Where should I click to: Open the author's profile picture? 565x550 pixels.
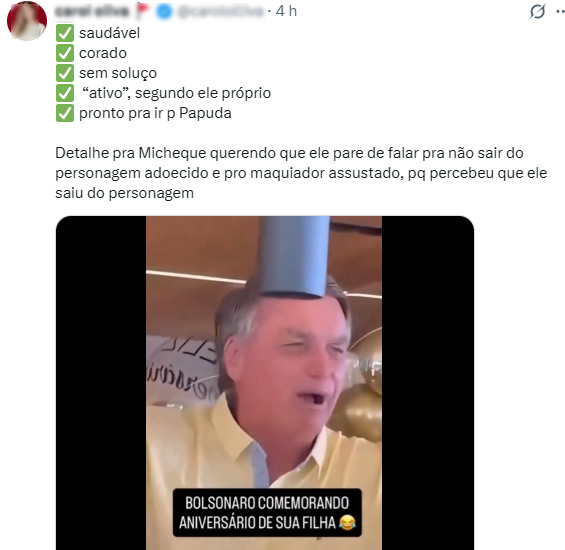(x=27, y=21)
